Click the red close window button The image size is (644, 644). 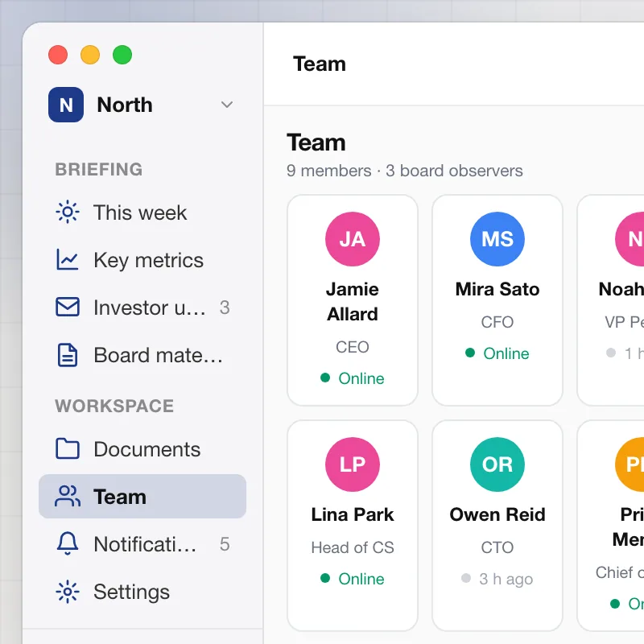point(58,55)
